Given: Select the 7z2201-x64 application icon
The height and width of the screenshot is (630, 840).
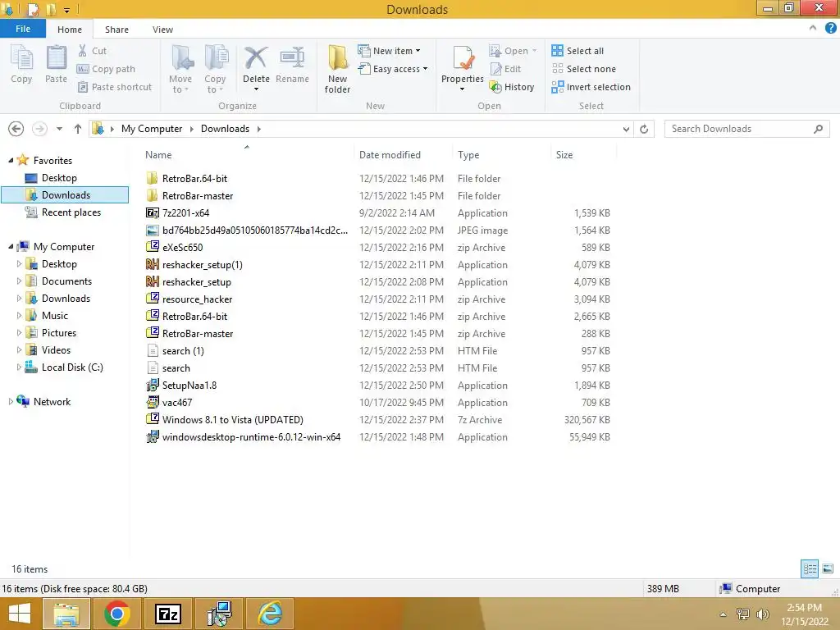Looking at the screenshot, I should 152,212.
